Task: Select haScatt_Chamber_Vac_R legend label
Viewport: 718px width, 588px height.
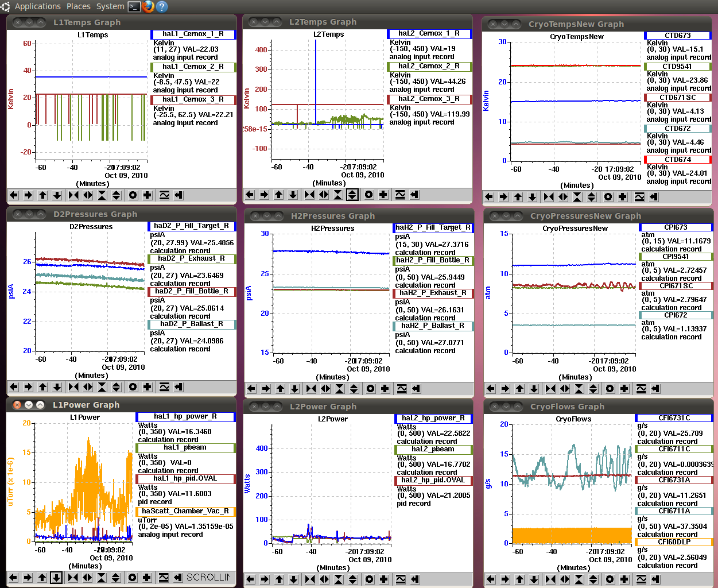Action: pyautogui.click(x=185, y=511)
